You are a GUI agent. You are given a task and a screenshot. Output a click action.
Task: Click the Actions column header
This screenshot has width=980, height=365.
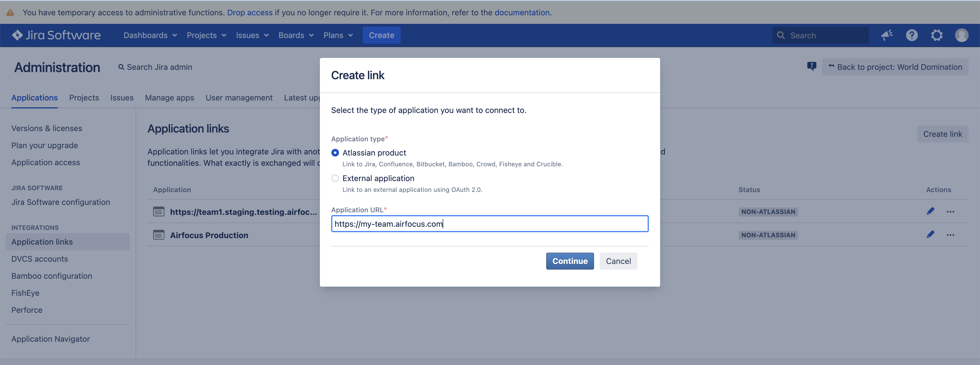(938, 190)
